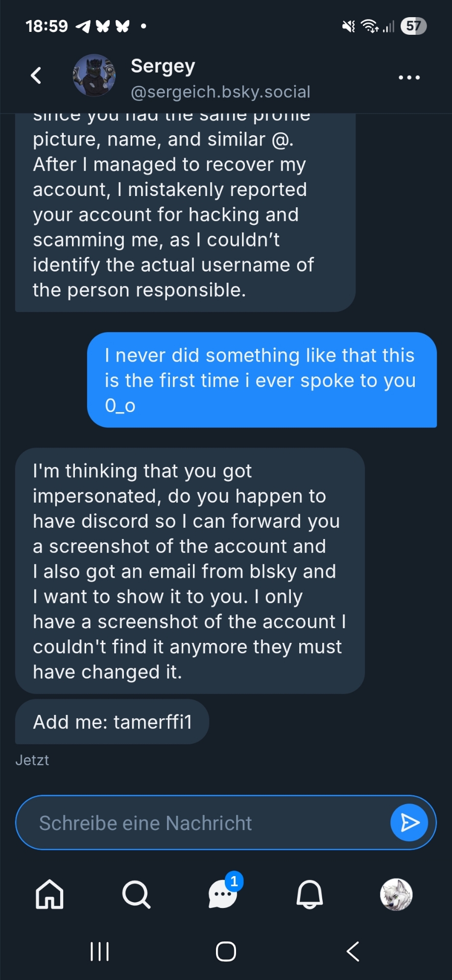Open Sergey's profile picture
The height and width of the screenshot is (980, 452).
coord(94,75)
